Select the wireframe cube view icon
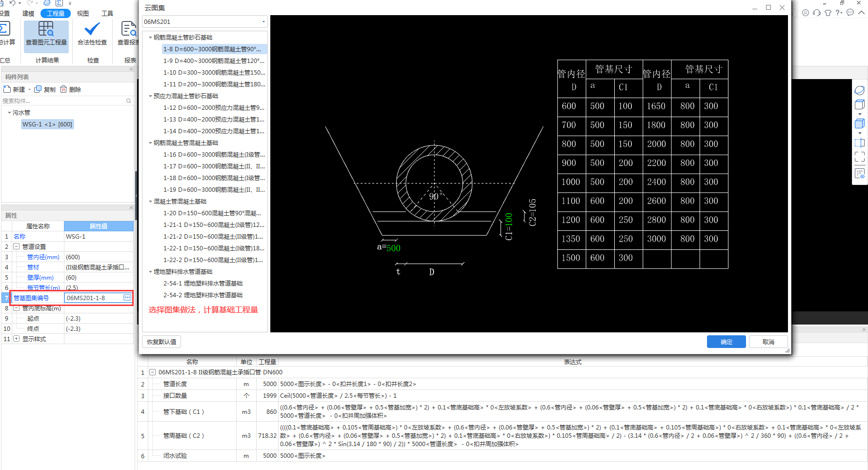 click(x=860, y=104)
